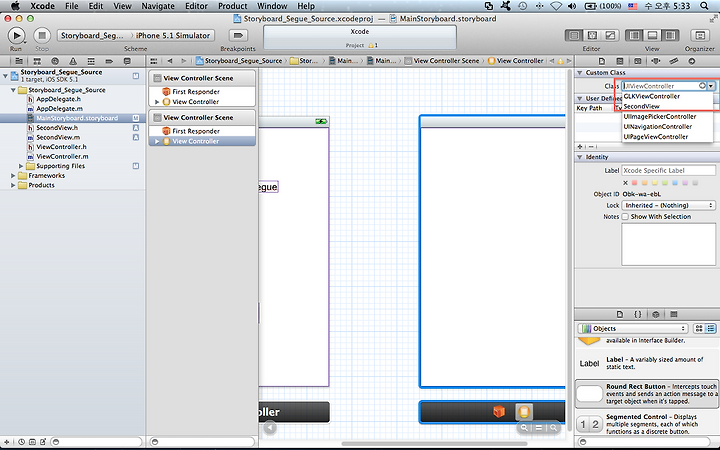Toggle the Breakpoints button
This screenshot has height=450, width=720.
pos(238,35)
